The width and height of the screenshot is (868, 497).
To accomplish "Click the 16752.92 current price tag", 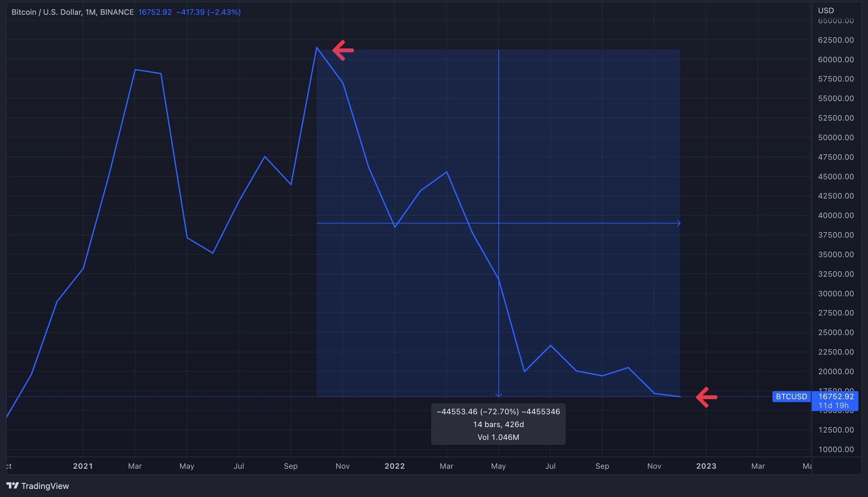I will point(836,396).
